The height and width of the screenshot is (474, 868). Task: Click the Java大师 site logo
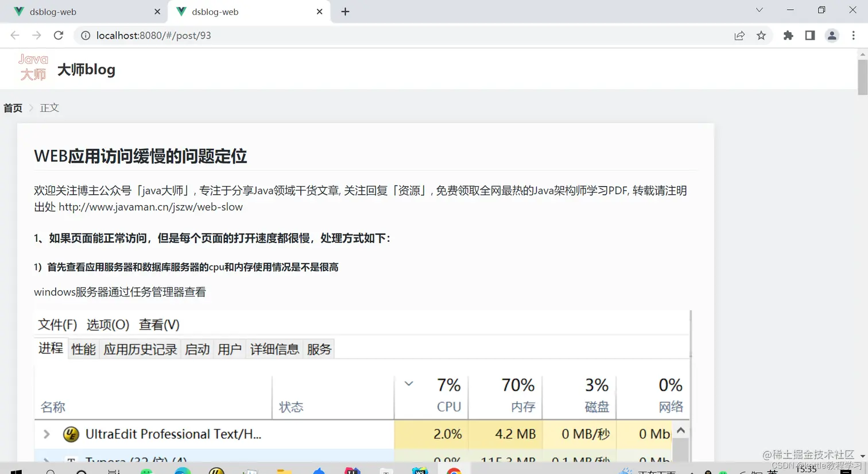pyautogui.click(x=33, y=67)
